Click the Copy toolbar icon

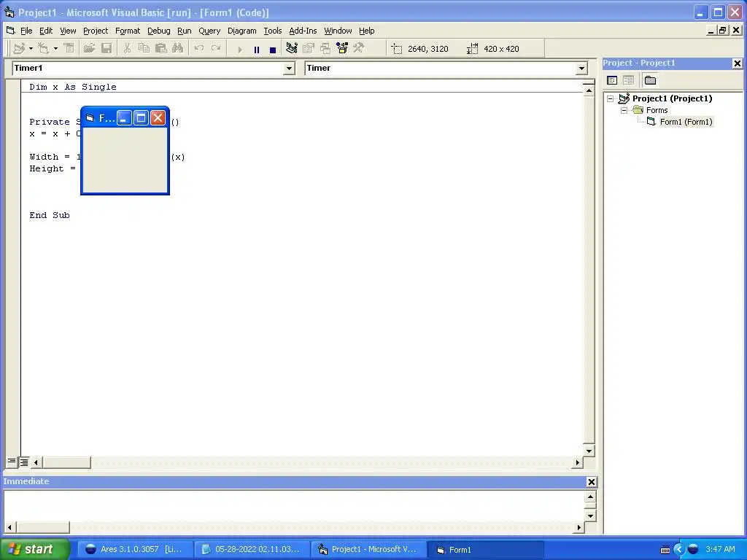(144, 49)
